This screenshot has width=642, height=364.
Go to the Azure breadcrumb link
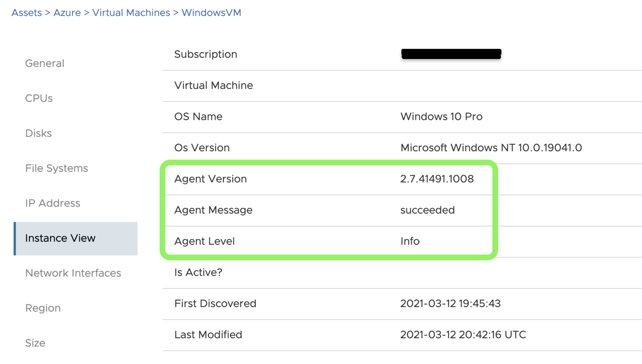point(67,13)
